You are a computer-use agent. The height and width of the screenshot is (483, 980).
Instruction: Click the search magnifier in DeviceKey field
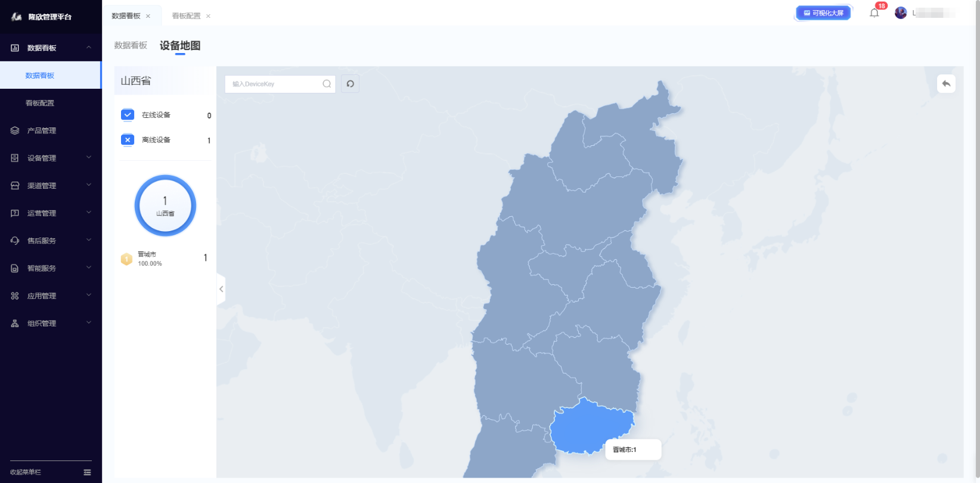[x=327, y=84]
